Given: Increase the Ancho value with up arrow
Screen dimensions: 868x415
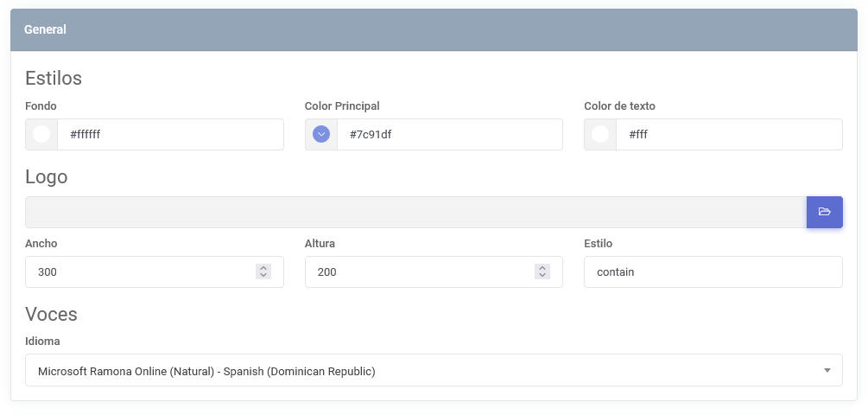Looking at the screenshot, I should click(x=263, y=267).
